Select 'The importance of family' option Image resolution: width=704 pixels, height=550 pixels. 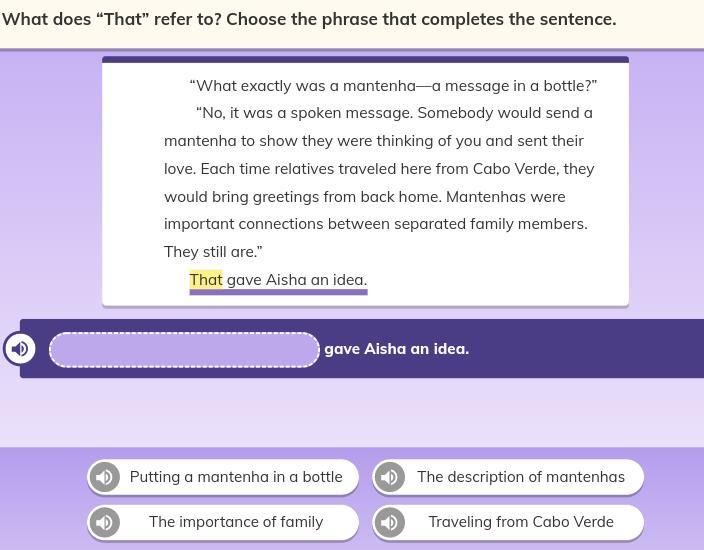pos(223,522)
